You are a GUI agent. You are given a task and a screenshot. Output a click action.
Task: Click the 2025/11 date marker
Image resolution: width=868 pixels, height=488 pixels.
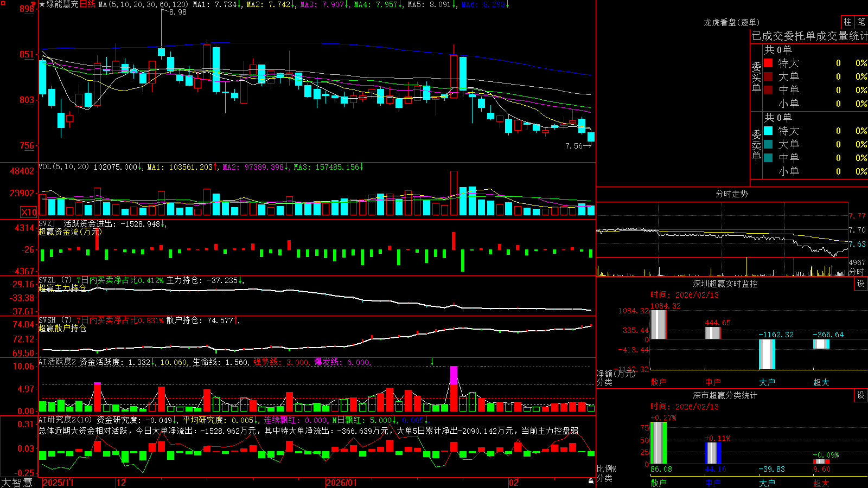pos(58,483)
